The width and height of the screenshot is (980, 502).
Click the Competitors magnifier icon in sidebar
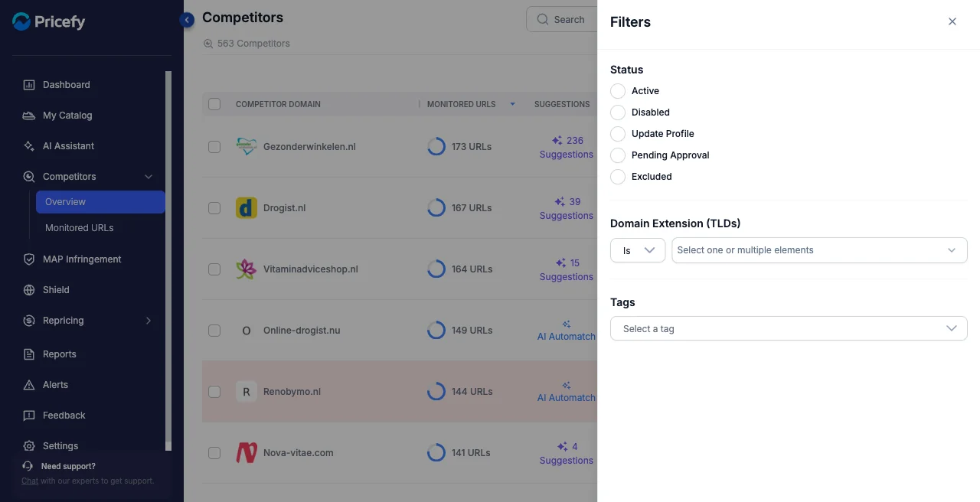(x=29, y=177)
